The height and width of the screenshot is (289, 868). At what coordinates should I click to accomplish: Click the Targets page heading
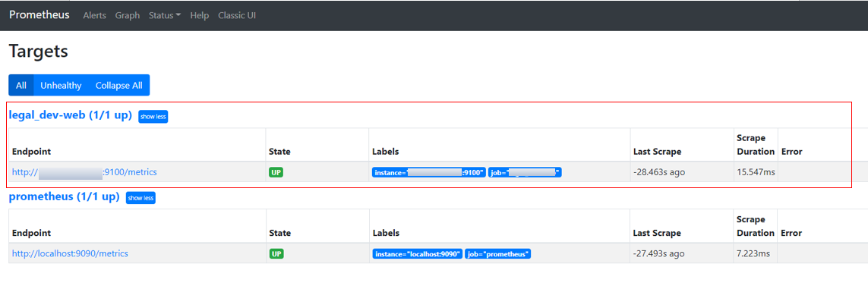pos(38,52)
